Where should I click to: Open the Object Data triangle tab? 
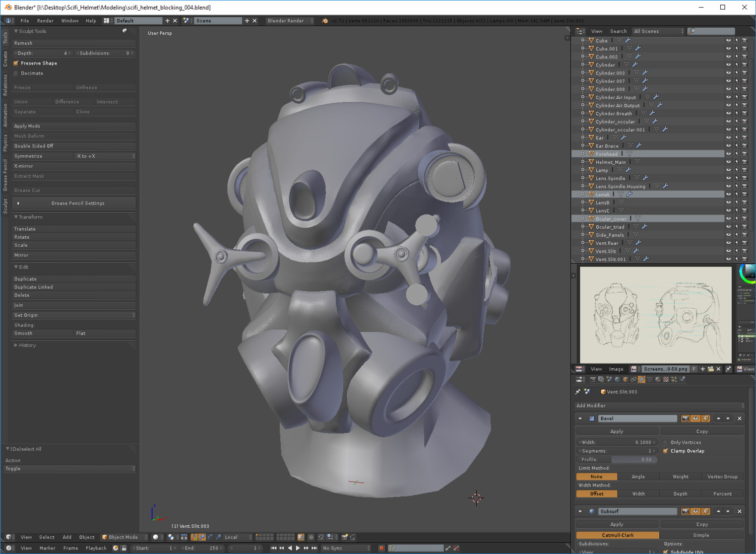point(650,379)
